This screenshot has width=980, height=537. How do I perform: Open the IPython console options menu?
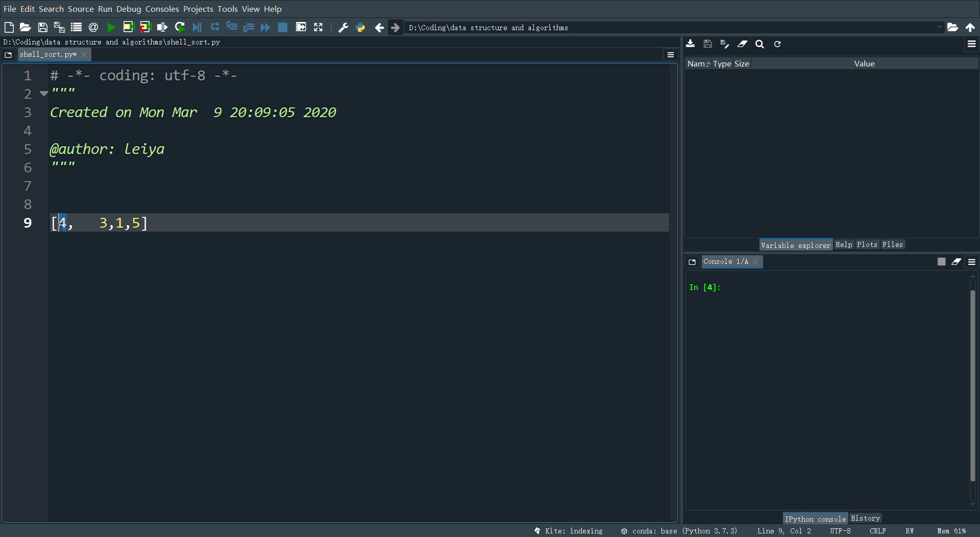971,261
